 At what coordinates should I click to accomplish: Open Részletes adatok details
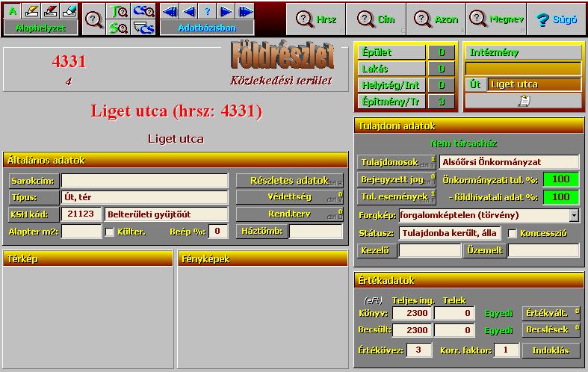tap(289, 180)
